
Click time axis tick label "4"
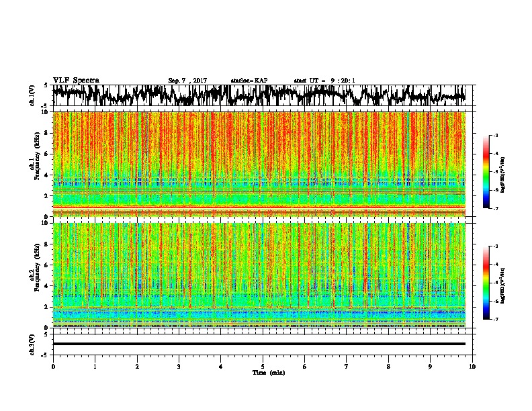click(x=221, y=367)
